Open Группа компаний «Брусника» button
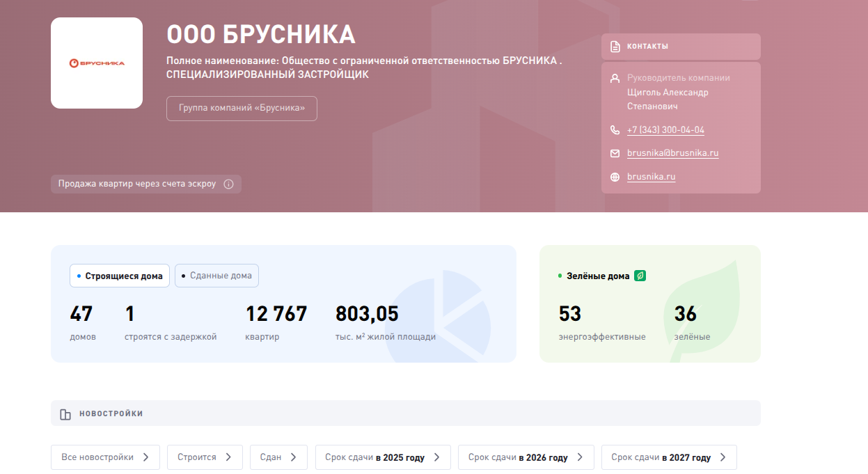This screenshot has height=474, width=868. pyautogui.click(x=242, y=109)
